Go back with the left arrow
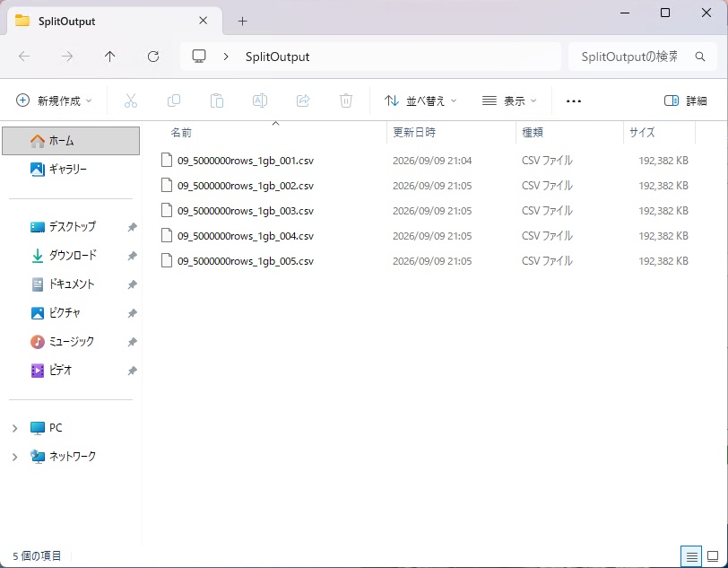The width and height of the screenshot is (728, 568). pos(24,57)
